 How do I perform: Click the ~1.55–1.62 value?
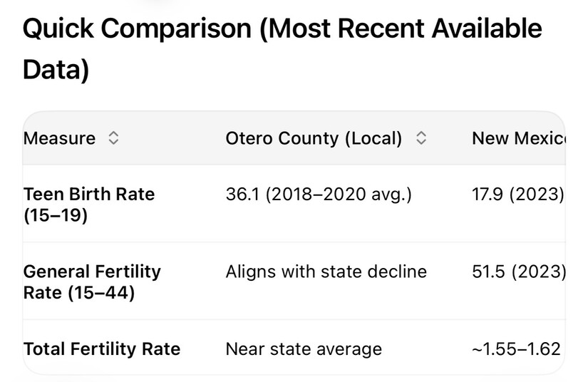pos(516,349)
